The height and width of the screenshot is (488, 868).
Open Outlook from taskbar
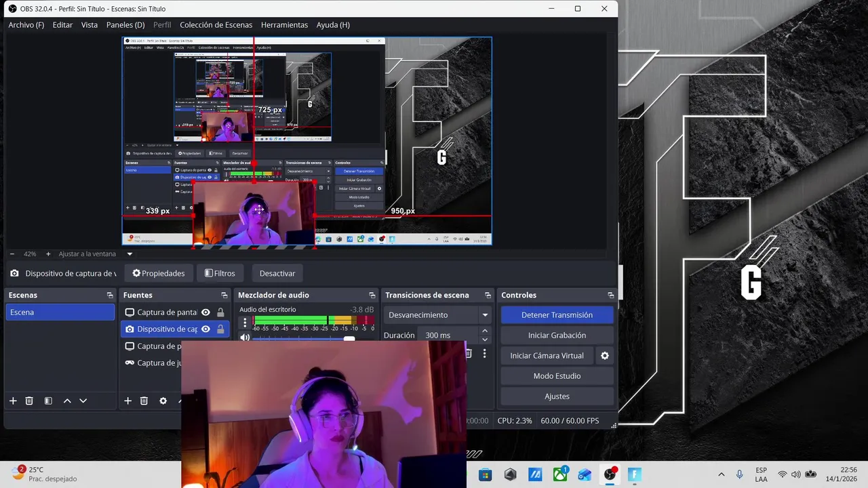point(585,474)
